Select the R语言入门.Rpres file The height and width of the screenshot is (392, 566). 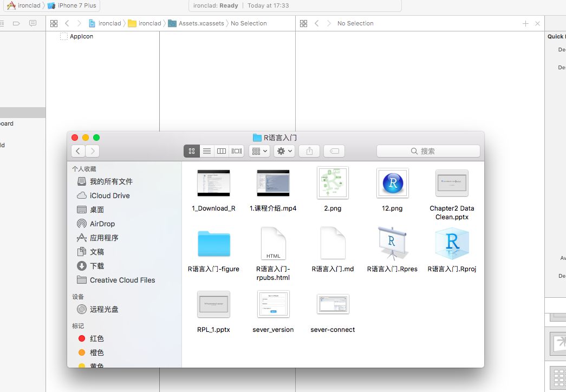pyautogui.click(x=392, y=243)
